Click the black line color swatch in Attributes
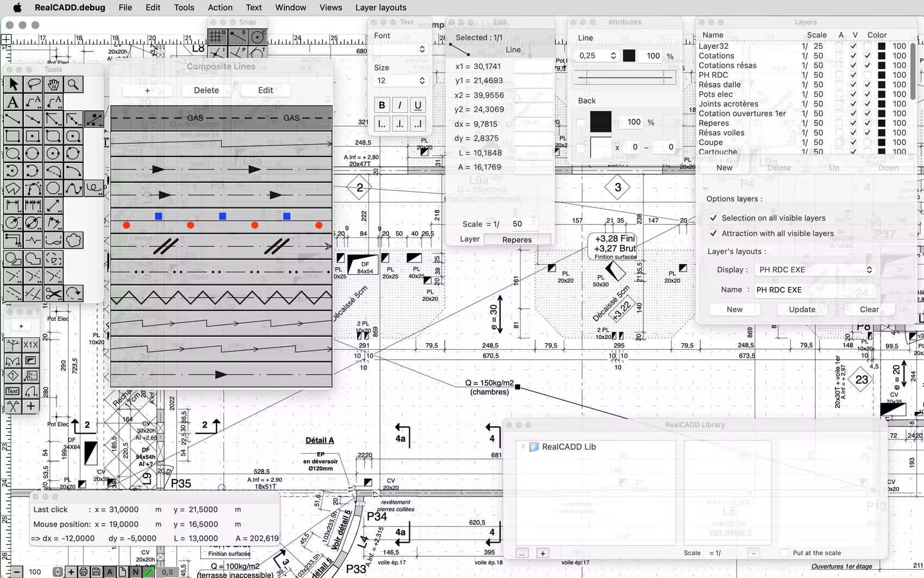The height and width of the screenshot is (578, 924). 629,55
